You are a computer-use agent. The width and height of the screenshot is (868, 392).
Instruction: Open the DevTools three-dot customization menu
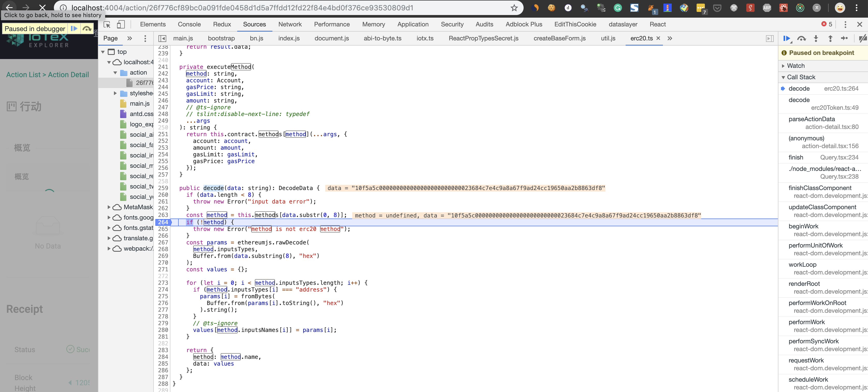point(845,24)
